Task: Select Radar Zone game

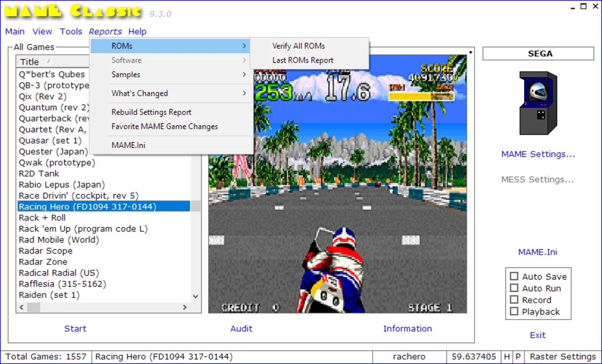Action: pyautogui.click(x=43, y=262)
